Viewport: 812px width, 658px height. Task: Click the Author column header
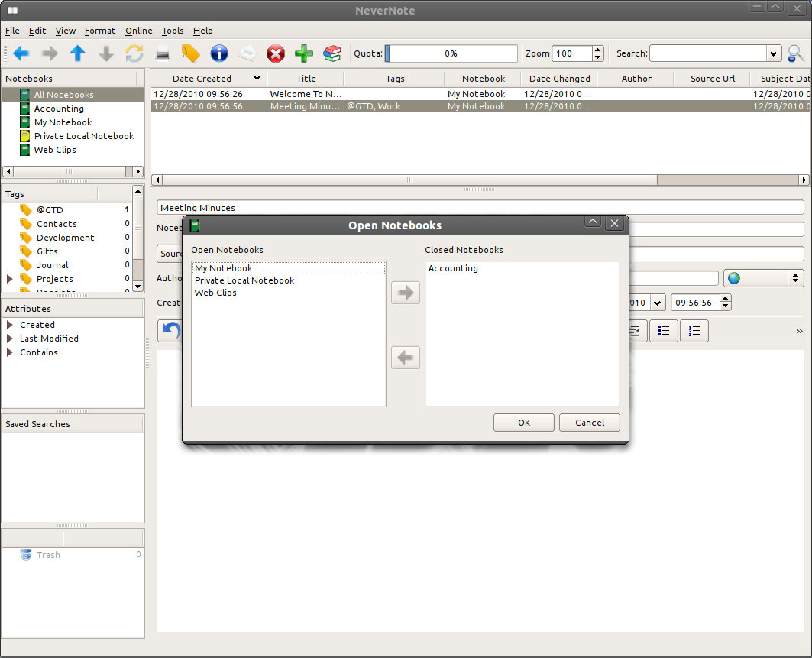(x=636, y=78)
